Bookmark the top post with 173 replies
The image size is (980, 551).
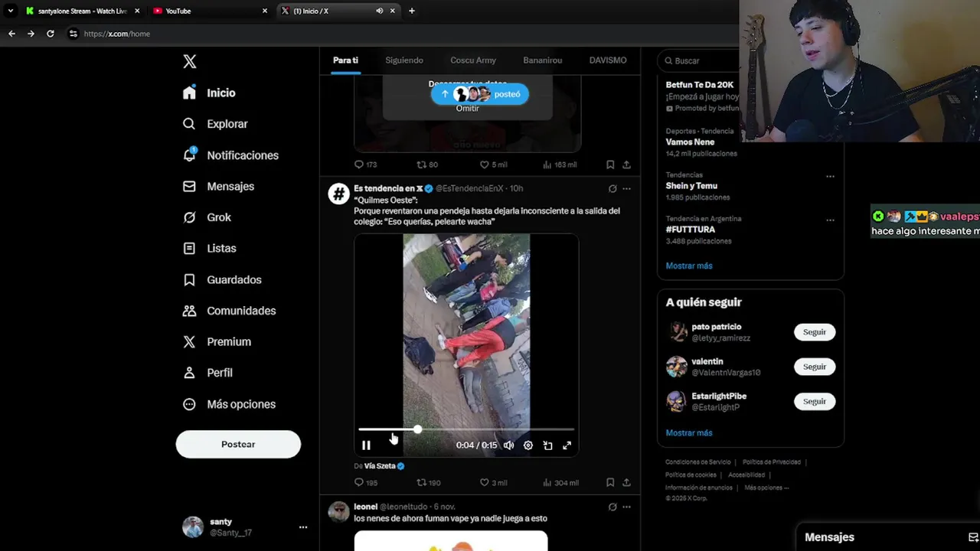(610, 165)
